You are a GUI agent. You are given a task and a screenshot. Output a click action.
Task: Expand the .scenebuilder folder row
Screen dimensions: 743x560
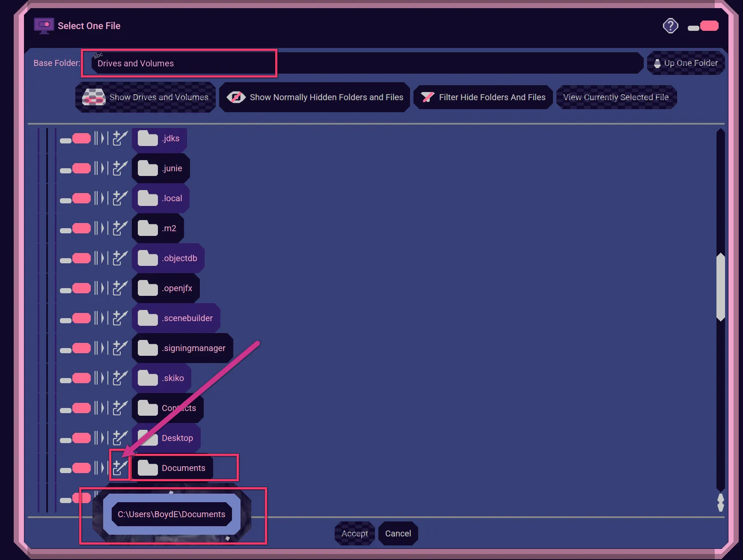point(101,318)
